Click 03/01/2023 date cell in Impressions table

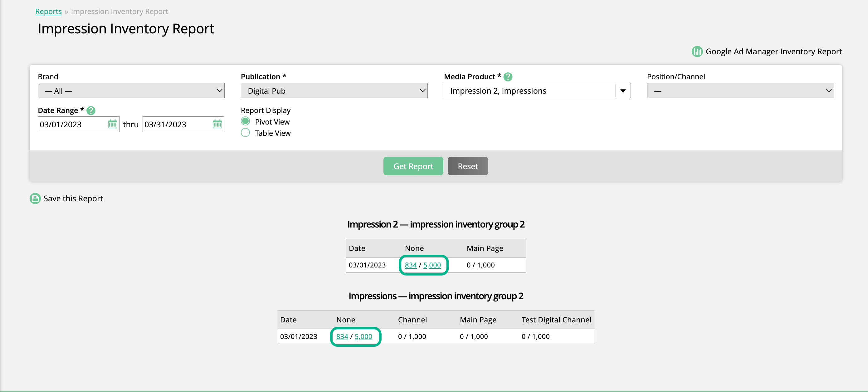coord(299,336)
